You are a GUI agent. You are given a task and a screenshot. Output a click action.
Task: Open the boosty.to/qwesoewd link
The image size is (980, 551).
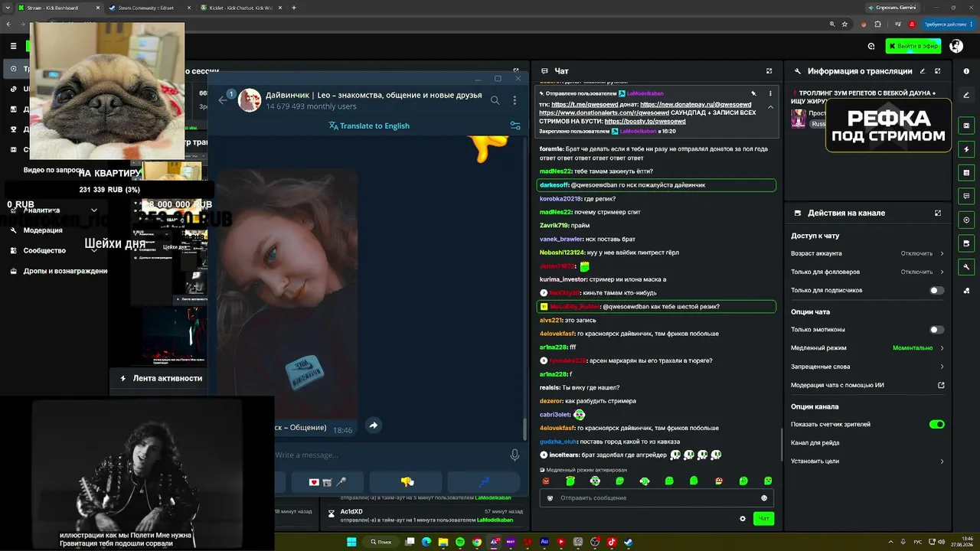(645, 122)
